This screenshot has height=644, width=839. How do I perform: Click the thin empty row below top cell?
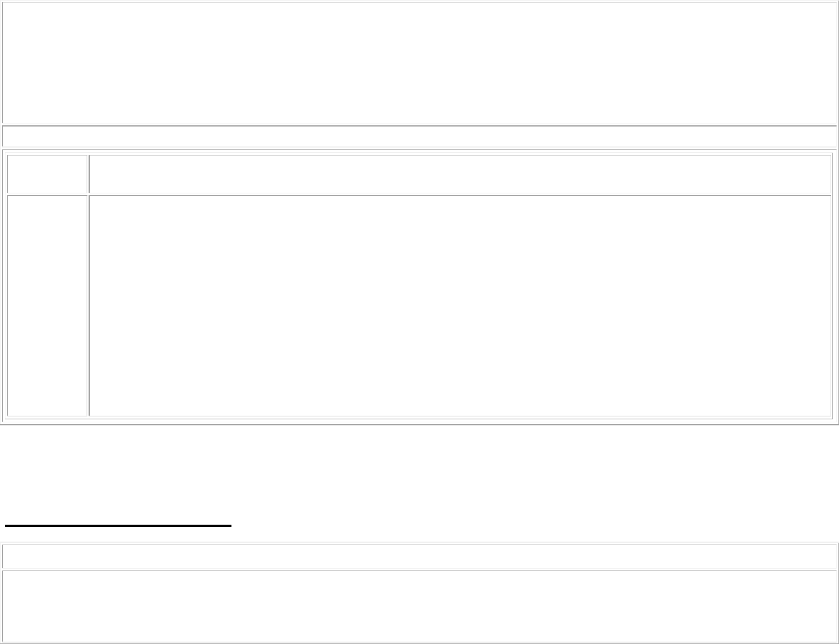click(419, 136)
